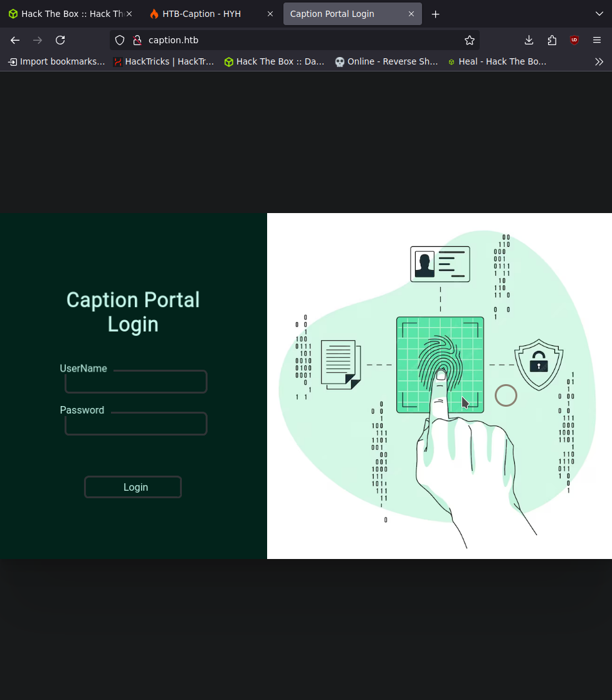The width and height of the screenshot is (612, 700).
Task: Close the Caption Portal Login tab
Action: click(x=411, y=14)
